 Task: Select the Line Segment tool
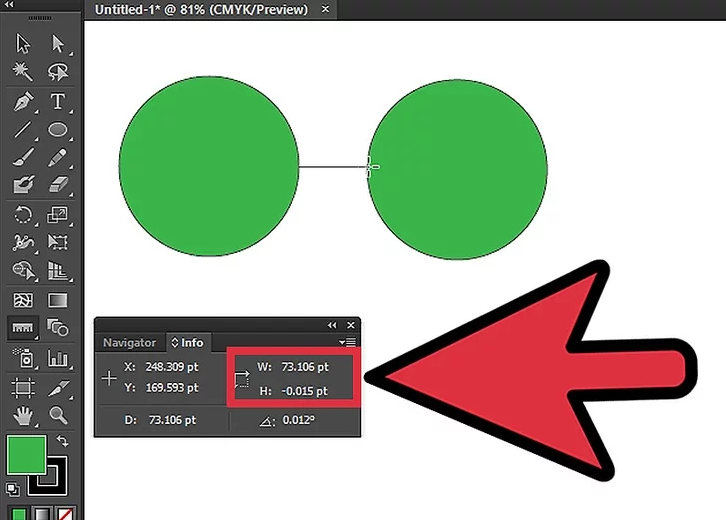[23, 130]
